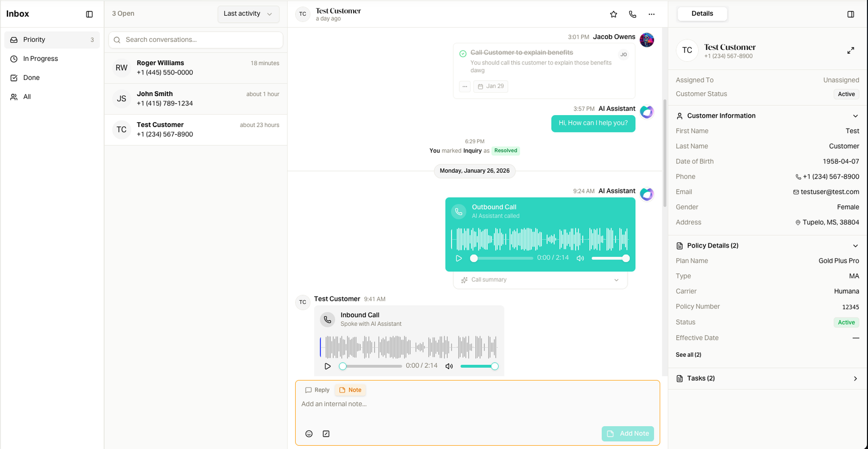
Task: Expand customer profile with arrows icon
Action: tap(851, 50)
